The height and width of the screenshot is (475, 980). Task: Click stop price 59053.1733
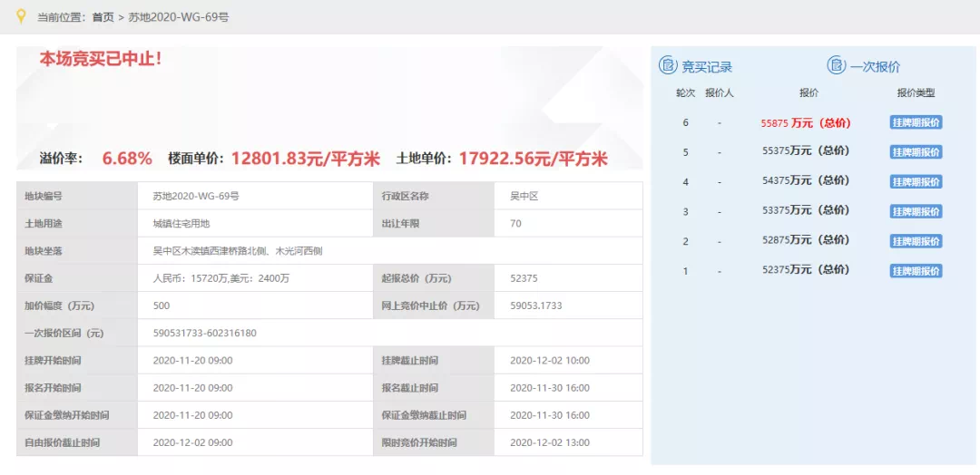click(536, 305)
